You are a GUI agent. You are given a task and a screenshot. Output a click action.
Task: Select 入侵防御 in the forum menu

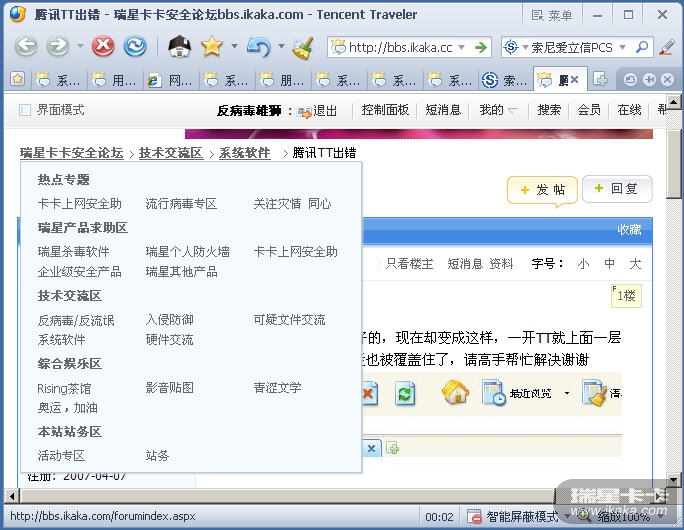[170, 319]
